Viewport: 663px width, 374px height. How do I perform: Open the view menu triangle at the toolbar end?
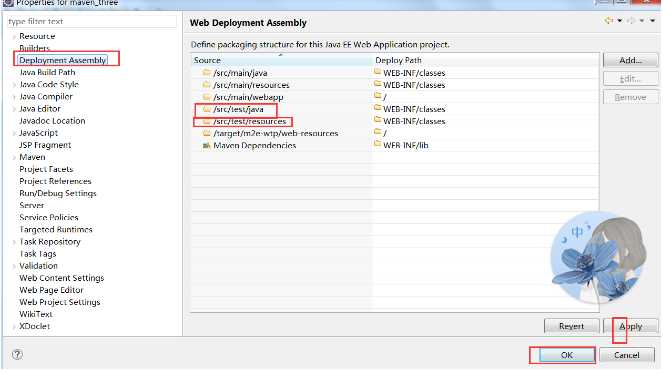point(652,20)
